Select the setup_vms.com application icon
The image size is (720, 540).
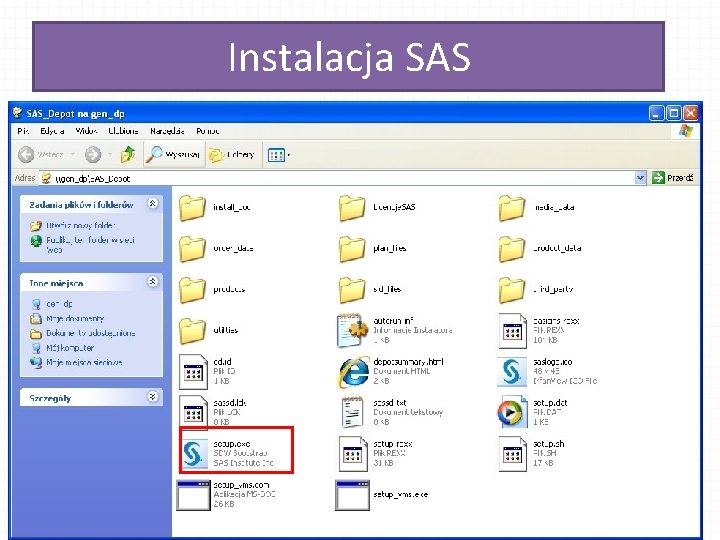(193, 495)
